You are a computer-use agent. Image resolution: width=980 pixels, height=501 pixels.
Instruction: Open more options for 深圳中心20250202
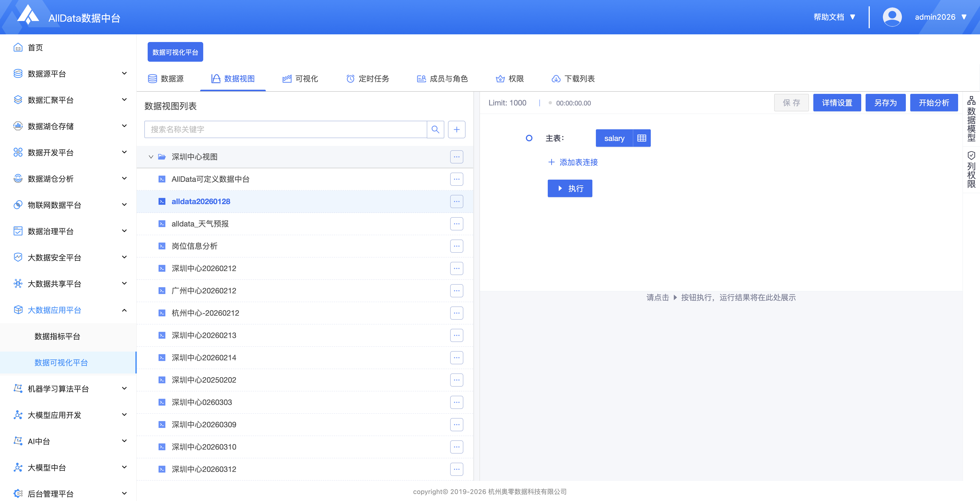457,380
